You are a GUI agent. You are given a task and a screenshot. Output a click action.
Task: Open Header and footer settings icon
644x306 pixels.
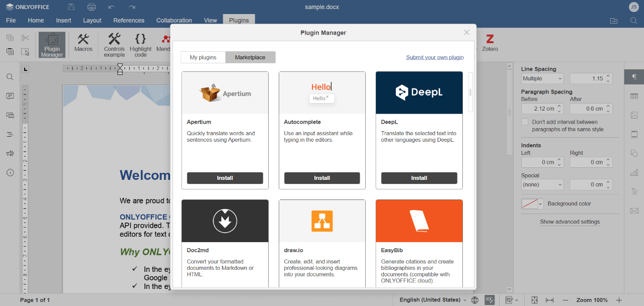click(634, 134)
